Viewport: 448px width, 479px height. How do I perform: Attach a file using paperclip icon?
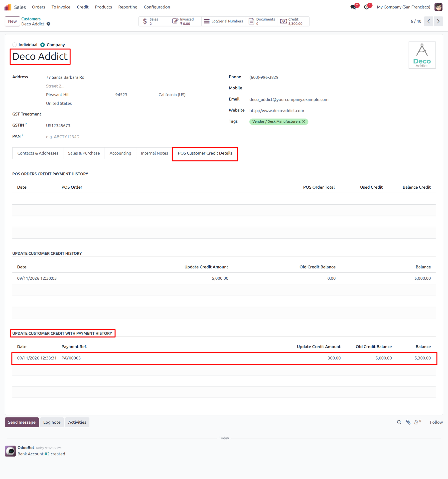pos(408,422)
